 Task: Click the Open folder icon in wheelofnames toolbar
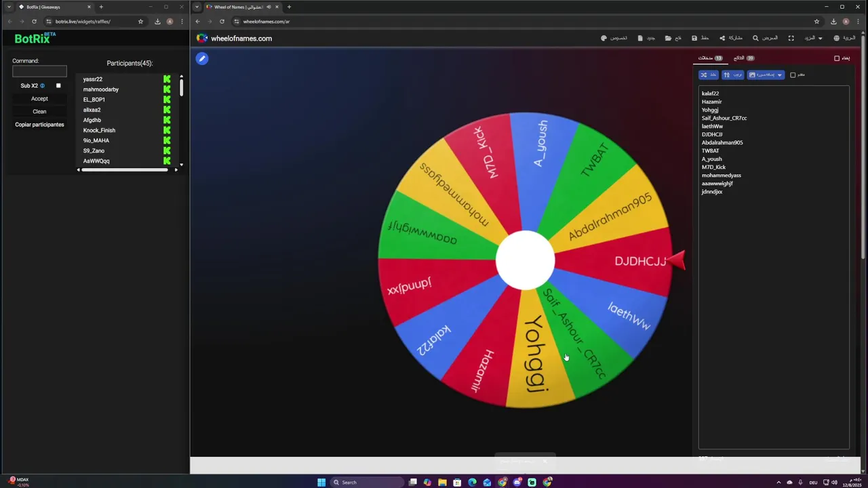668,39
